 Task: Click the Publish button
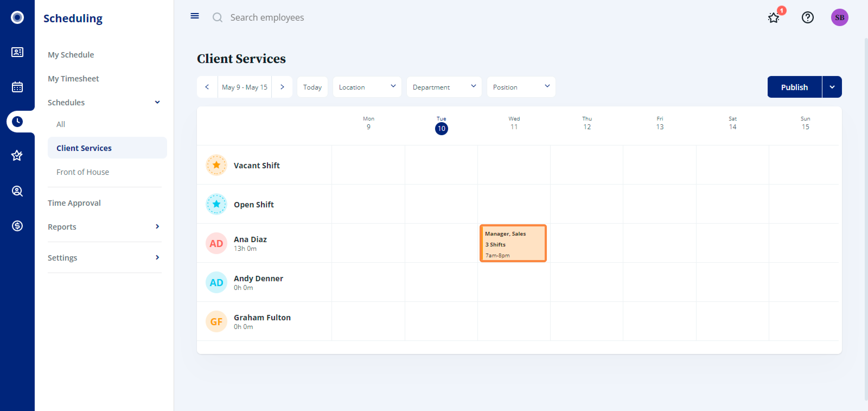794,87
